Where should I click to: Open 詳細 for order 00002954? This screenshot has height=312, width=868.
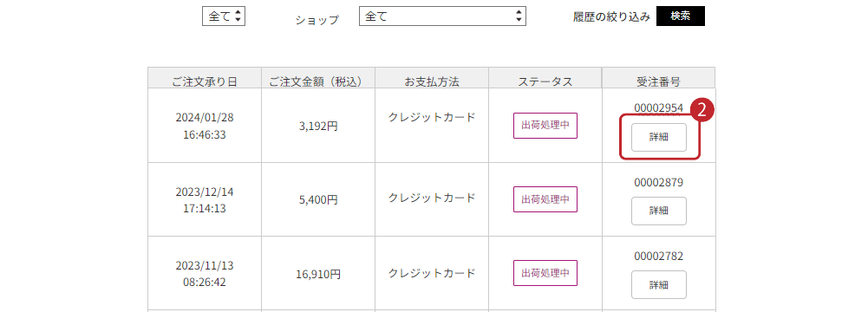pos(659,137)
